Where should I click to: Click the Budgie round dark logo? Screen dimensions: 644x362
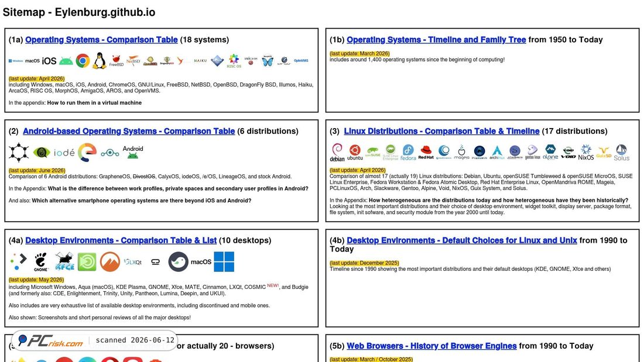[178, 261]
